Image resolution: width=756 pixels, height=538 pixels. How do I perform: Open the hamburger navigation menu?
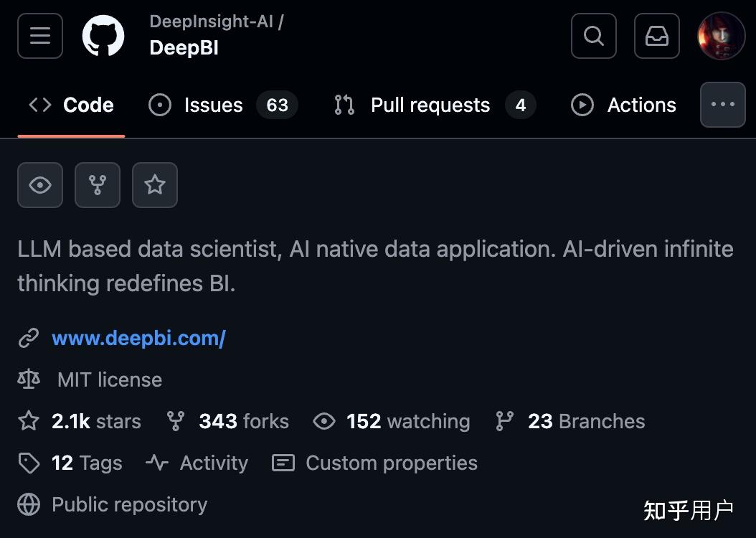[40, 35]
